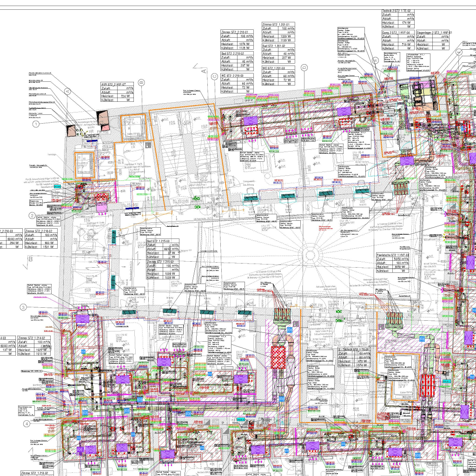Click the Zimmer ST2_1 201-01 room label
Image resolution: width=476 pixels, height=476 pixels.
pos(278,24)
